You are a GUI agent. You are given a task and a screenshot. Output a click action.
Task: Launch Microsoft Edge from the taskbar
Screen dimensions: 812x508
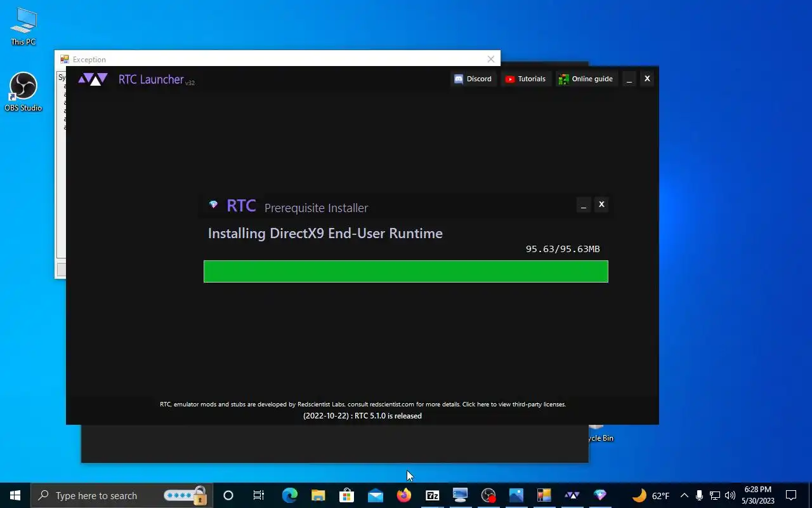coord(289,495)
